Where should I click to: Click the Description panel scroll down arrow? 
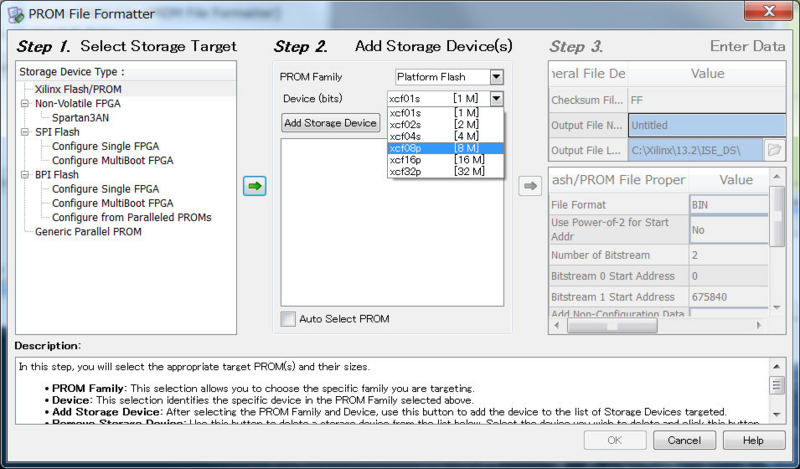click(x=777, y=414)
